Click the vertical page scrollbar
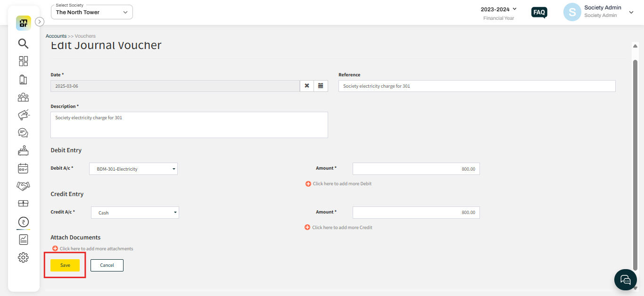644x296 pixels. pos(635,165)
